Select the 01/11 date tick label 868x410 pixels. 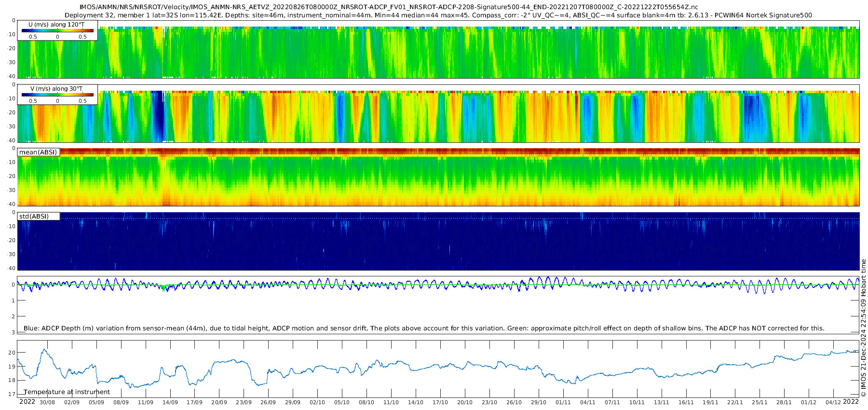[x=563, y=402]
